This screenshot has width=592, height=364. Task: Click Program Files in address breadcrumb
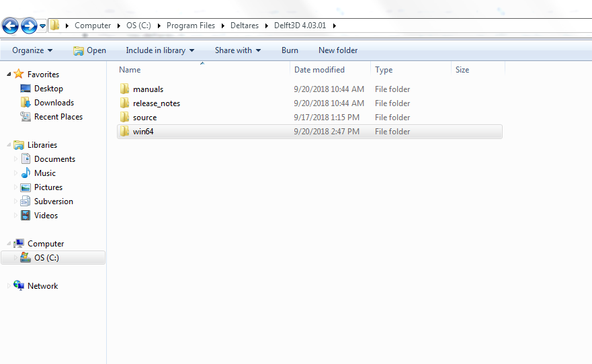tap(191, 26)
